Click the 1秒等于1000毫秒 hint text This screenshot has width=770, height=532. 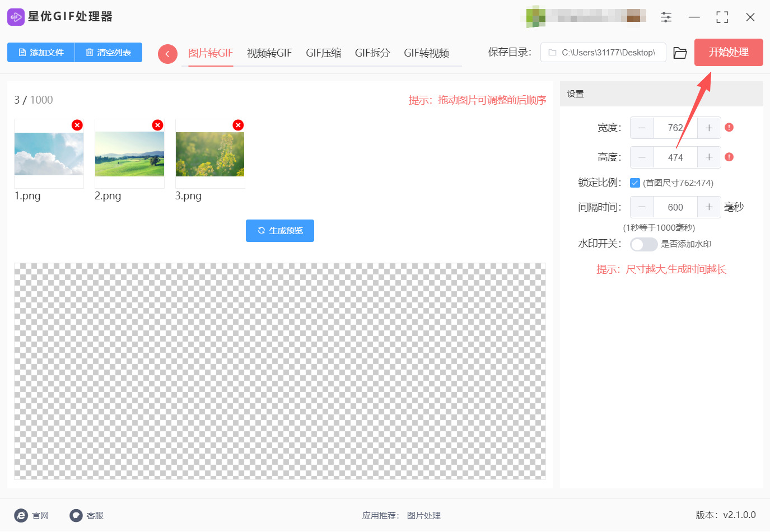[x=659, y=228]
